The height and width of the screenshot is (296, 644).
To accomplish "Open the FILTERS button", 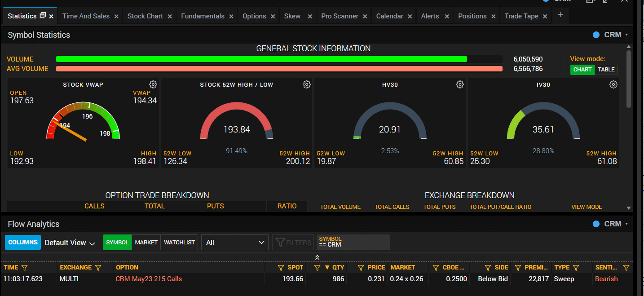I will (293, 243).
